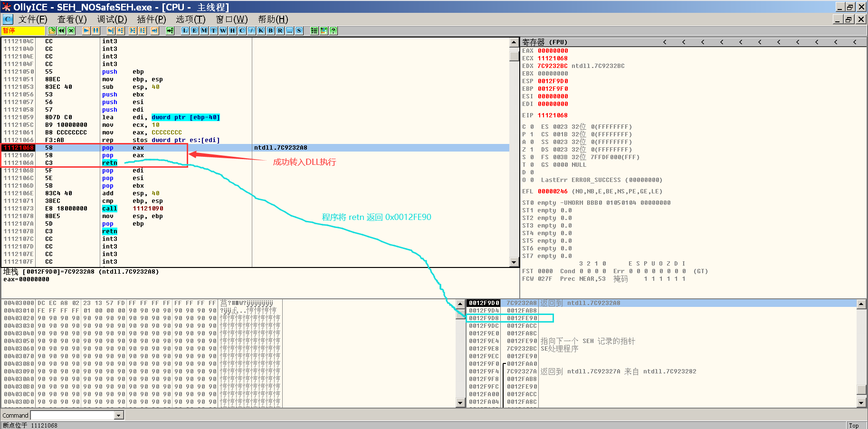This screenshot has width=868, height=429.
Task: Click the Pause execution toolbar icon
Action: click(x=95, y=30)
